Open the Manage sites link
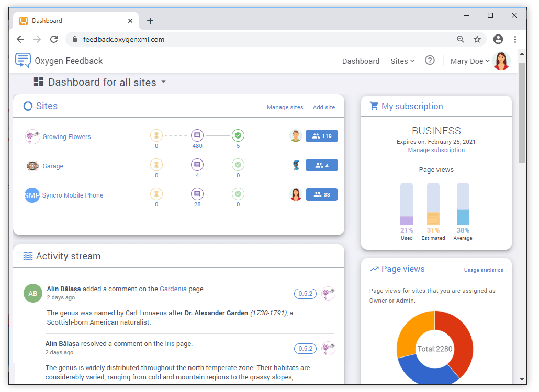Image resolution: width=539 pixels, height=392 pixels. pyautogui.click(x=285, y=107)
